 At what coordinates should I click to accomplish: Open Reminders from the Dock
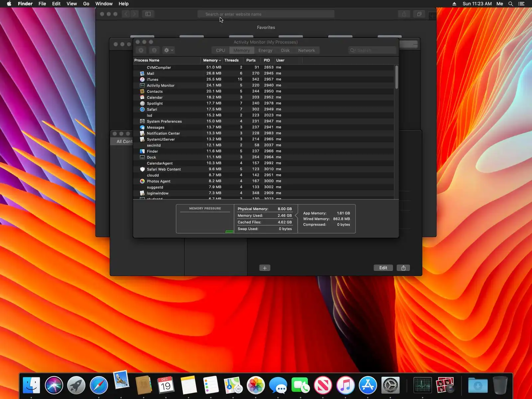coord(211,385)
